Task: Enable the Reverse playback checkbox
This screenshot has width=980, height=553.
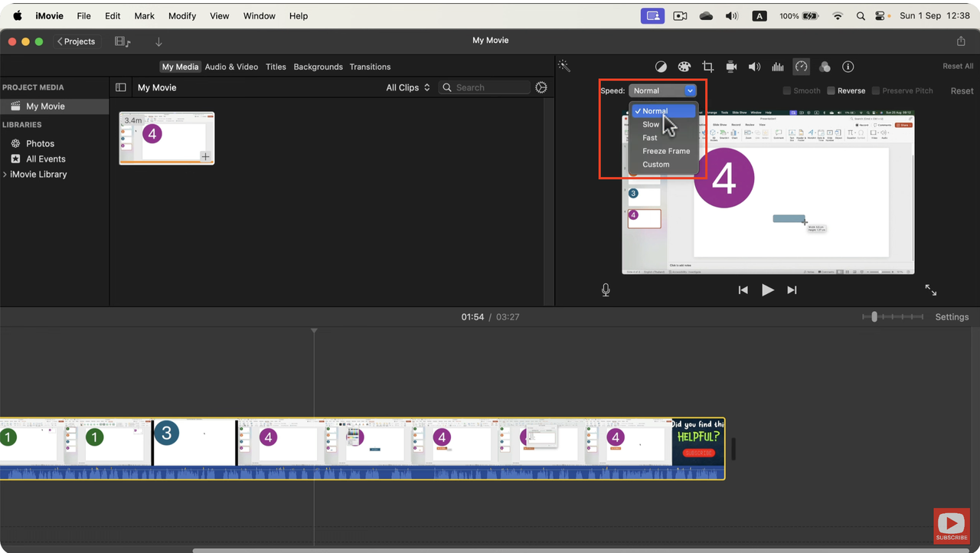Action: (x=832, y=90)
